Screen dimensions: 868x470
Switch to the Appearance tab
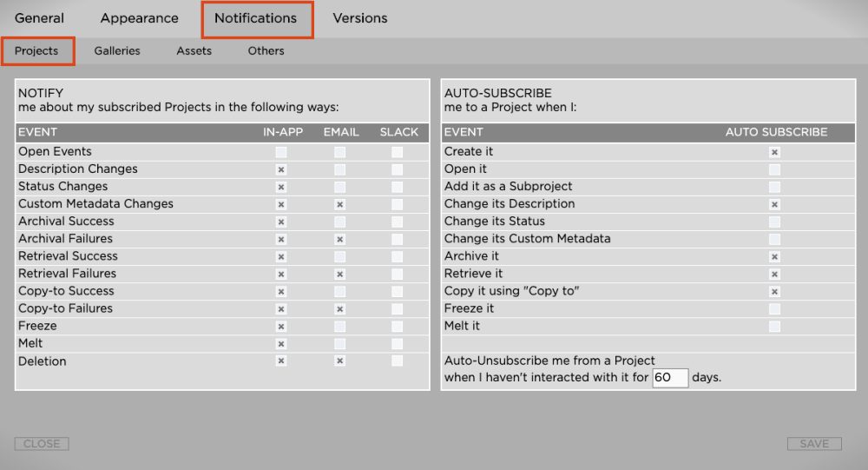140,18
